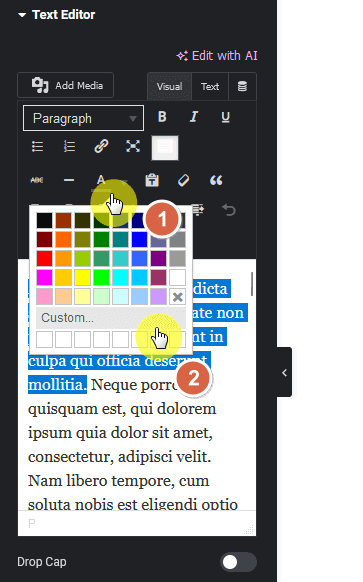Viewport: 363px width, 582px height.
Task: Collapse the editor panel with the side chevron
Action: [284, 372]
